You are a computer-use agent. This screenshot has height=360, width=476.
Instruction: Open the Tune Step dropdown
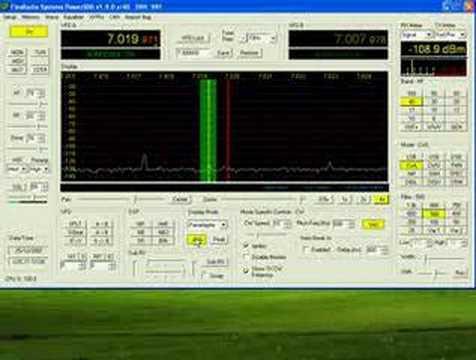[262, 38]
